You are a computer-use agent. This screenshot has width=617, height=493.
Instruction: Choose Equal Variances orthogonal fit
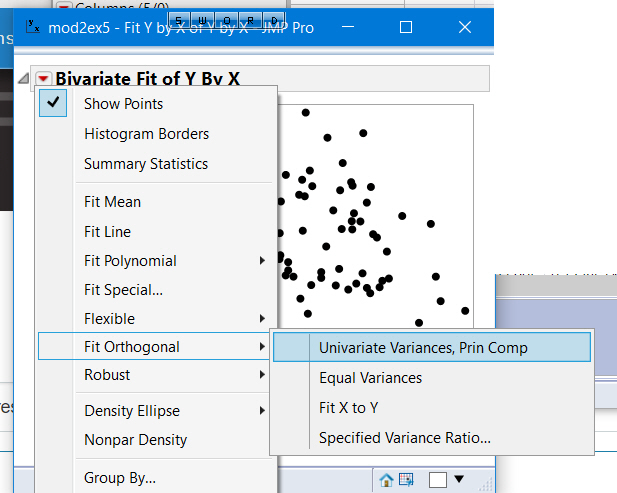(370, 378)
